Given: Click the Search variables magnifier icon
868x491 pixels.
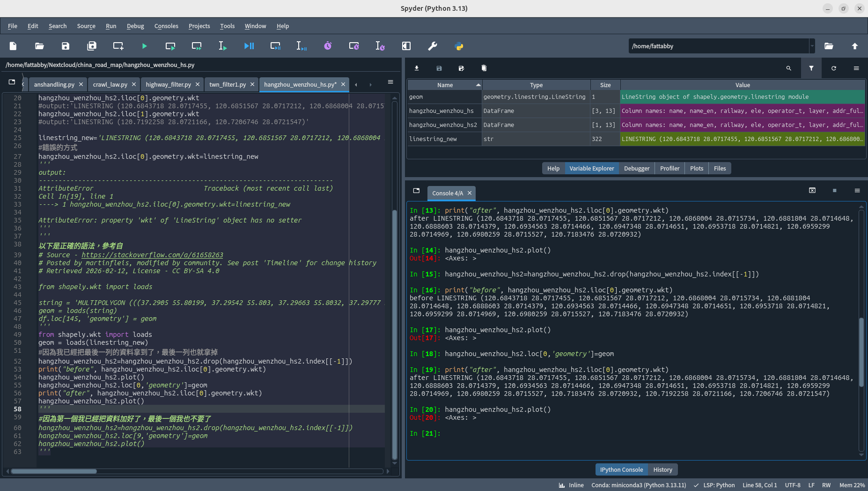Looking at the screenshot, I should (788, 68).
